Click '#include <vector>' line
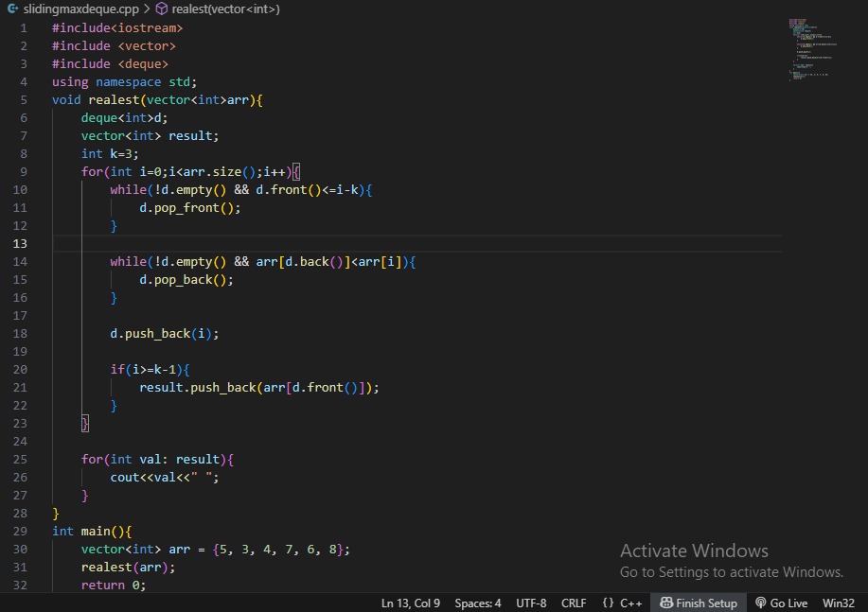 [114, 46]
